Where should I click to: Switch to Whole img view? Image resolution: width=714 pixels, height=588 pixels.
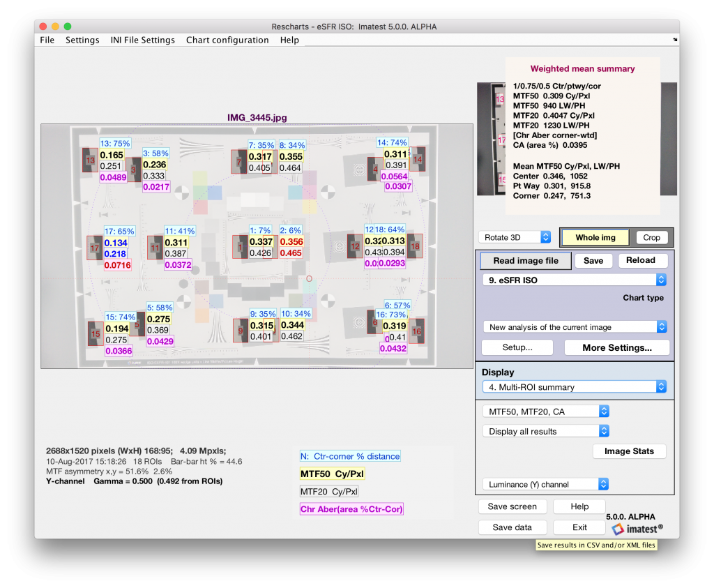(x=595, y=237)
